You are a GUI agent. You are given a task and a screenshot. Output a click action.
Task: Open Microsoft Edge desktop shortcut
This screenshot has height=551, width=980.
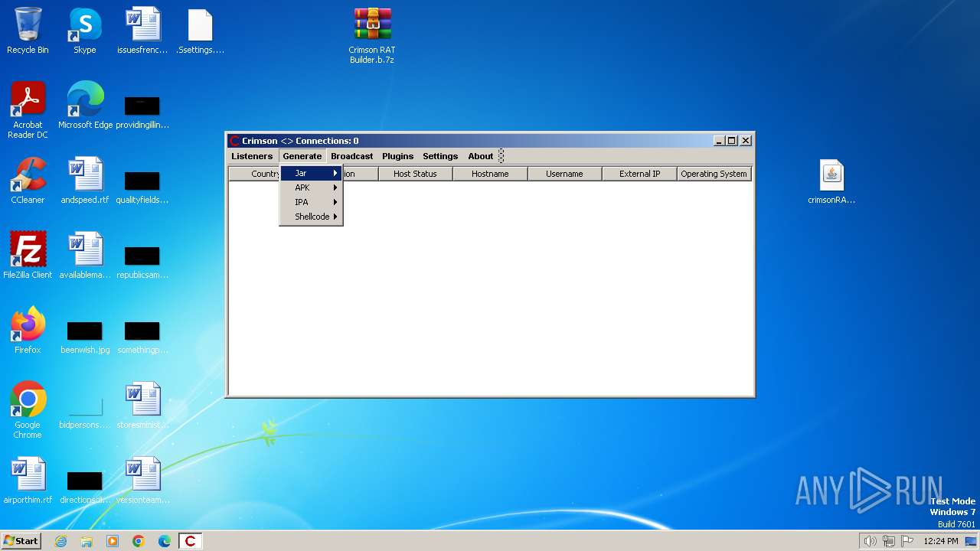pyautogui.click(x=85, y=106)
